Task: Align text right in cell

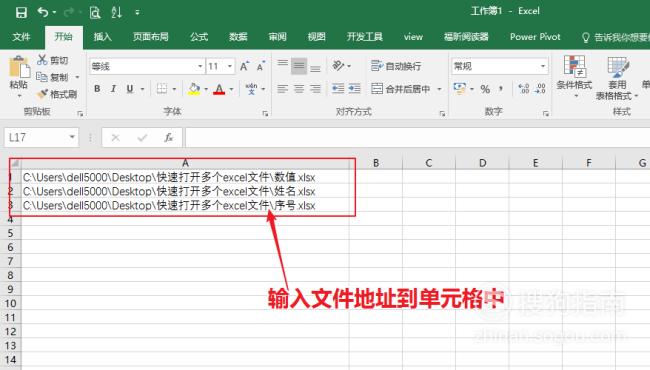Action: [315, 89]
